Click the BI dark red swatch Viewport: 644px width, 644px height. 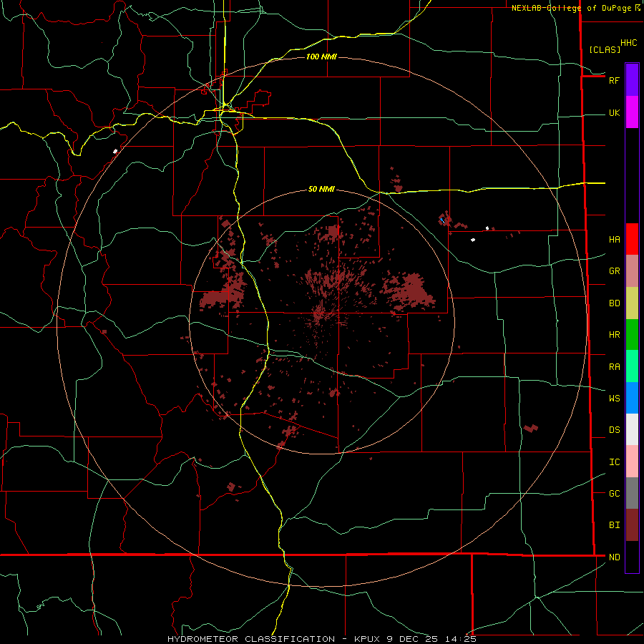click(x=632, y=525)
